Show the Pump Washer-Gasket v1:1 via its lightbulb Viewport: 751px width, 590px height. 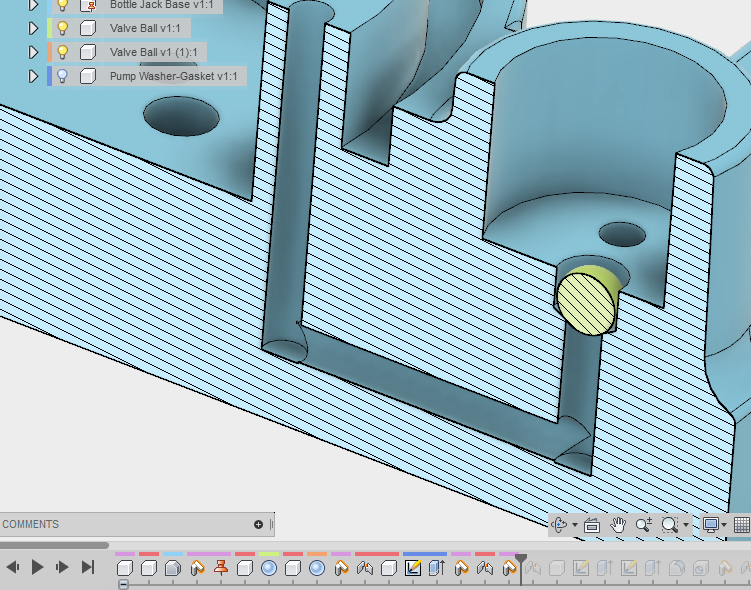(x=62, y=76)
